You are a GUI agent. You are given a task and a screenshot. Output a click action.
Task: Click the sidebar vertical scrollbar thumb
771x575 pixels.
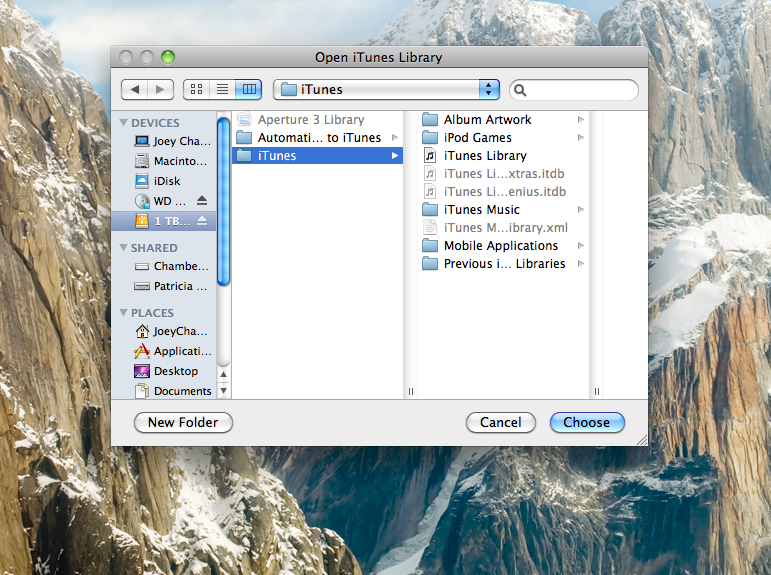pos(223,200)
